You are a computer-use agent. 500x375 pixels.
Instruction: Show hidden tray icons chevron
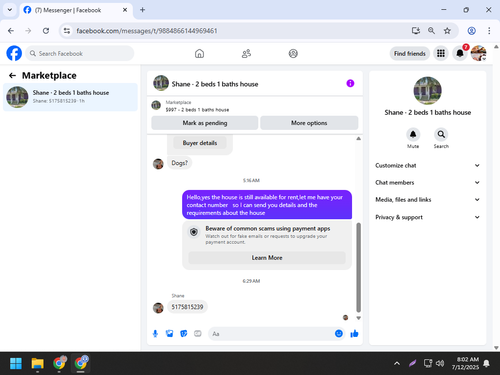[397, 363]
